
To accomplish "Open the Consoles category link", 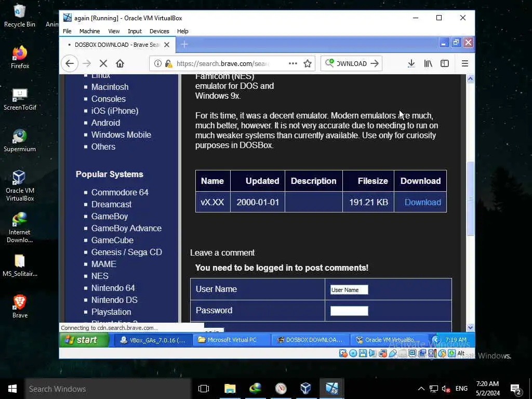I will (x=109, y=99).
